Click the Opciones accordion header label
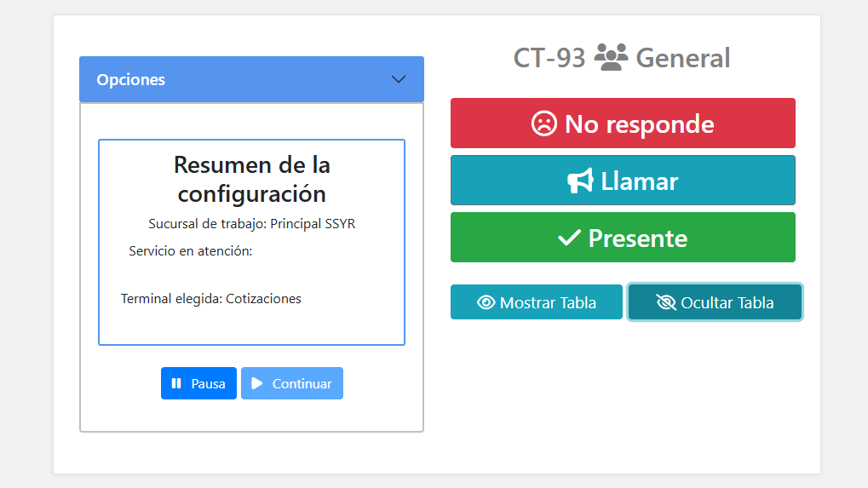 pyautogui.click(x=131, y=79)
